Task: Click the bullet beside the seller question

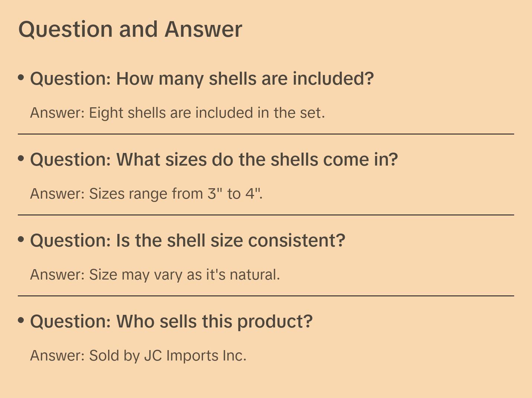Action: [21, 320]
